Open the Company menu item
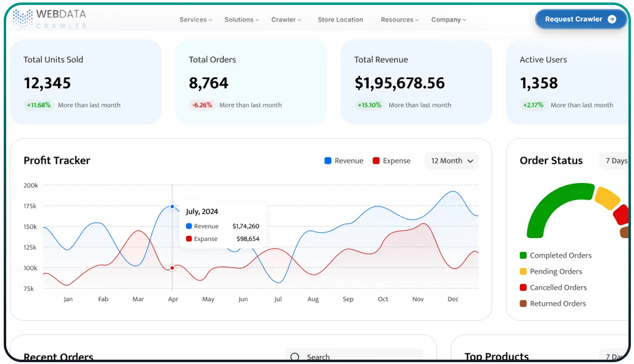The height and width of the screenshot is (364, 634). pyautogui.click(x=448, y=19)
